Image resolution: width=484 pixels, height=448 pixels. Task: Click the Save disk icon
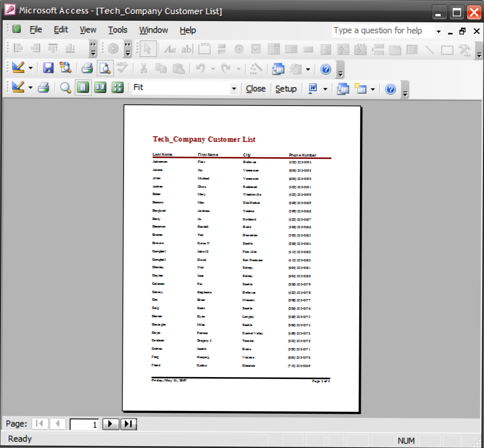point(48,68)
